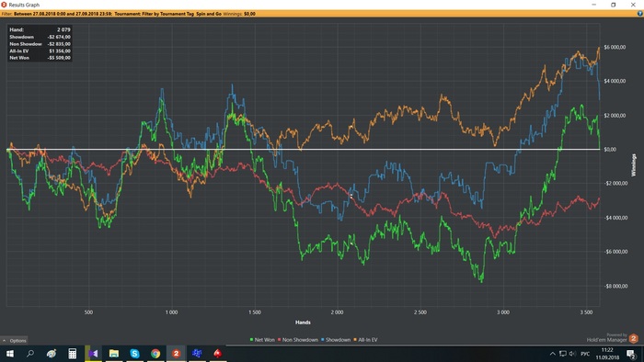Click the Hold'em Manager 2 logo icon
The width and height of the screenshot is (644, 362).
(633, 338)
